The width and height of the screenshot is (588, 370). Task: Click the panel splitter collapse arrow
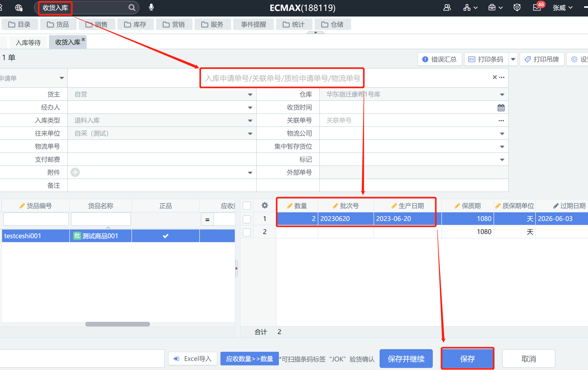(236, 268)
